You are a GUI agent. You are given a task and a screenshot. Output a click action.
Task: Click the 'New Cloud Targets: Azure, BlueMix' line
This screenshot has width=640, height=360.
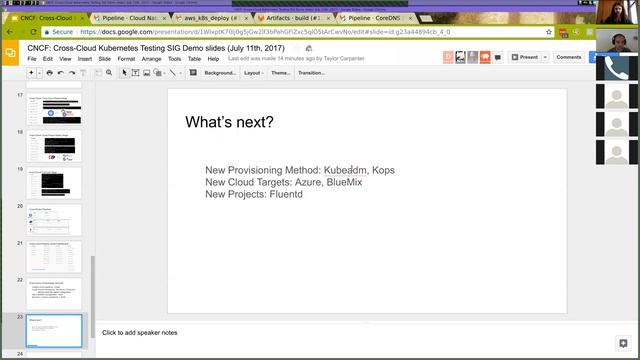284,182
